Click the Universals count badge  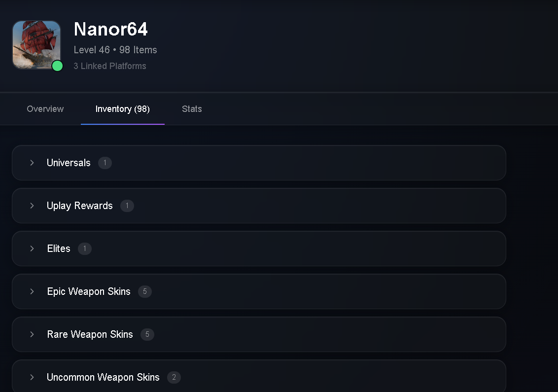105,163
